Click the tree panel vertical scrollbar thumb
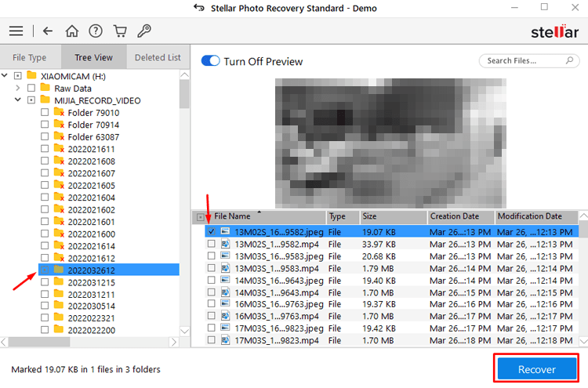The image size is (588, 388). point(184,94)
